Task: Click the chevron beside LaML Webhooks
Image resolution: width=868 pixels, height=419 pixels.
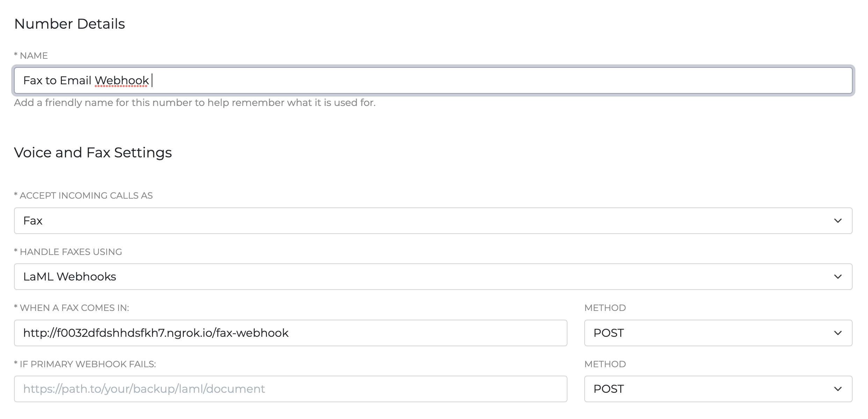Action: [838, 277]
